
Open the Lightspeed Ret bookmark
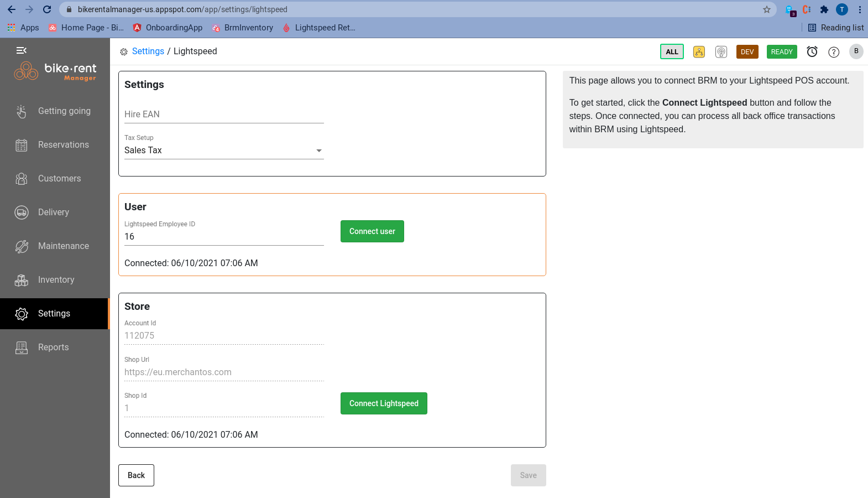tap(319, 28)
